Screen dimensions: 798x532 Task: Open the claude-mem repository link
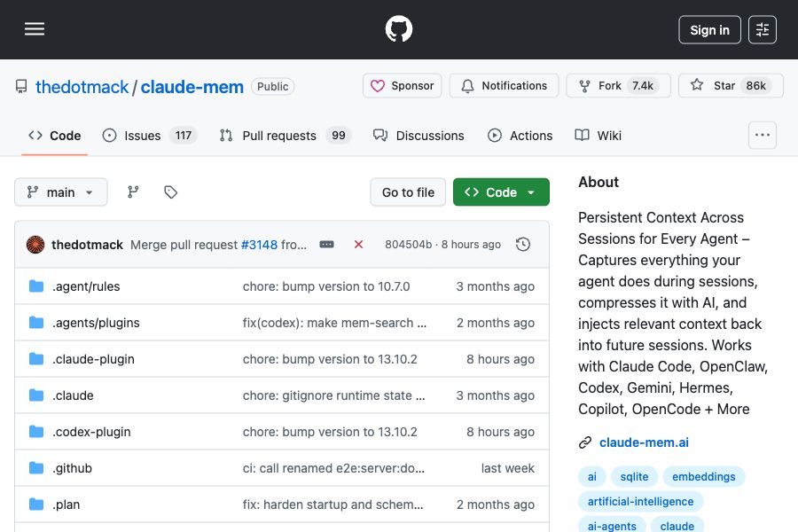coord(192,87)
